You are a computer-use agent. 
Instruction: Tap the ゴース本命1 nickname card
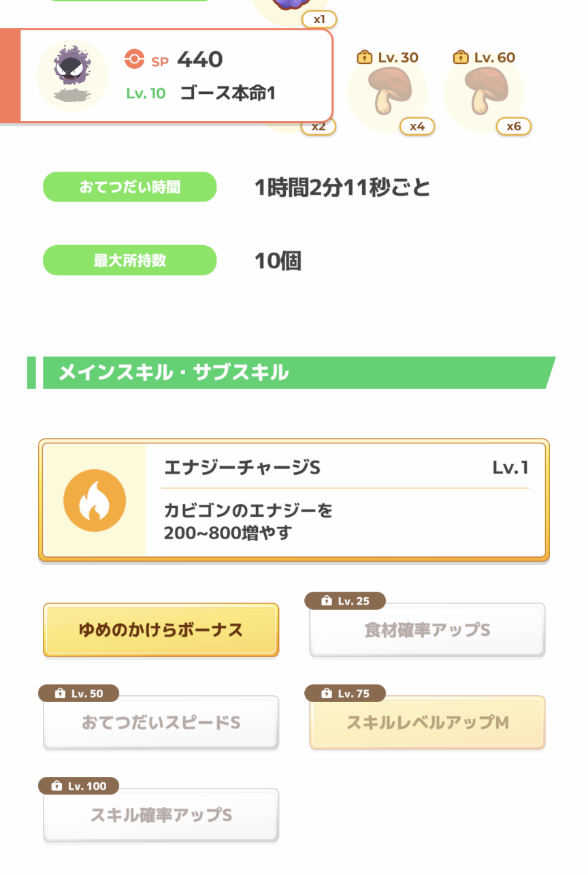[176, 76]
